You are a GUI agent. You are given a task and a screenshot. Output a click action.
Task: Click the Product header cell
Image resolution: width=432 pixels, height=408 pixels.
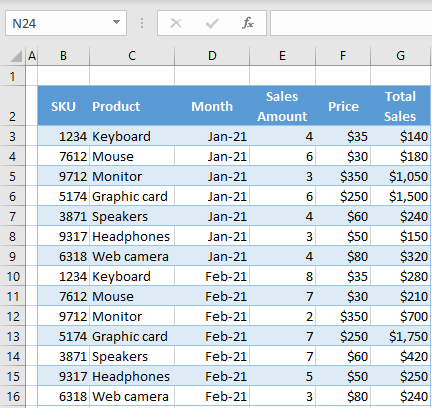coord(132,106)
